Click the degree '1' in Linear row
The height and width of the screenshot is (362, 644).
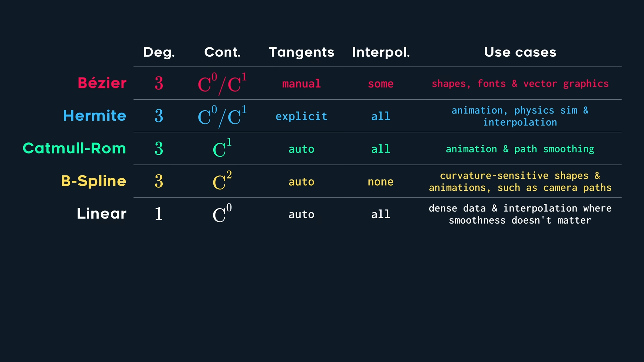[x=159, y=214]
